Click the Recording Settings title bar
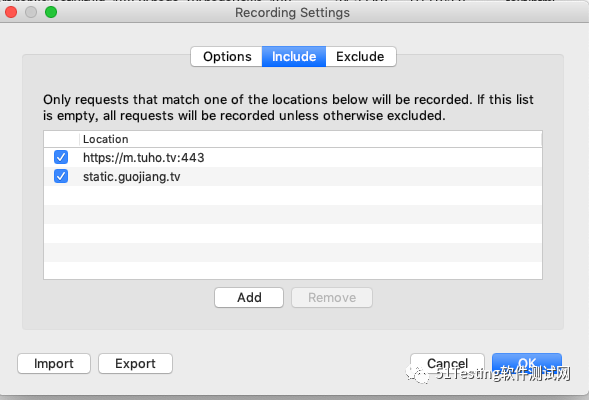This screenshot has height=400, width=589. [293, 12]
